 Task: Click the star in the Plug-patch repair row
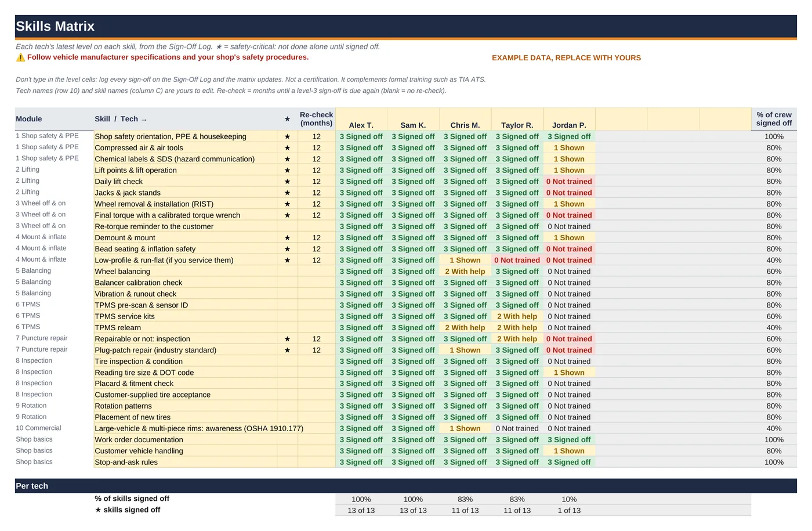(287, 350)
